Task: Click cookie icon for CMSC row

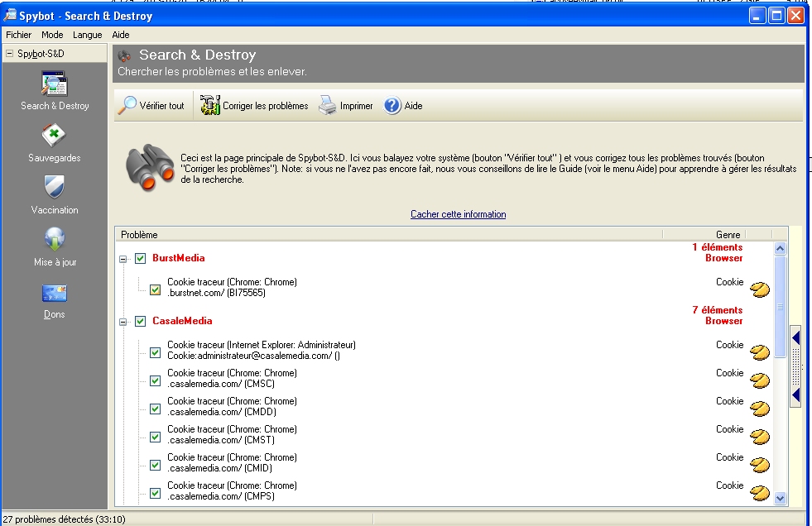Action: tap(760, 380)
